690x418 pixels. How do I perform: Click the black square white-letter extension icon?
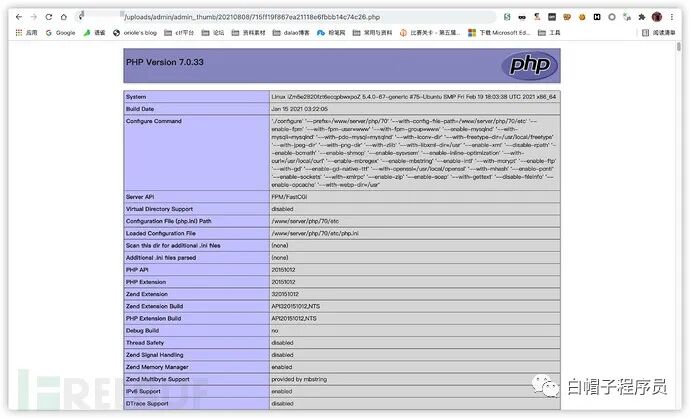click(597, 17)
